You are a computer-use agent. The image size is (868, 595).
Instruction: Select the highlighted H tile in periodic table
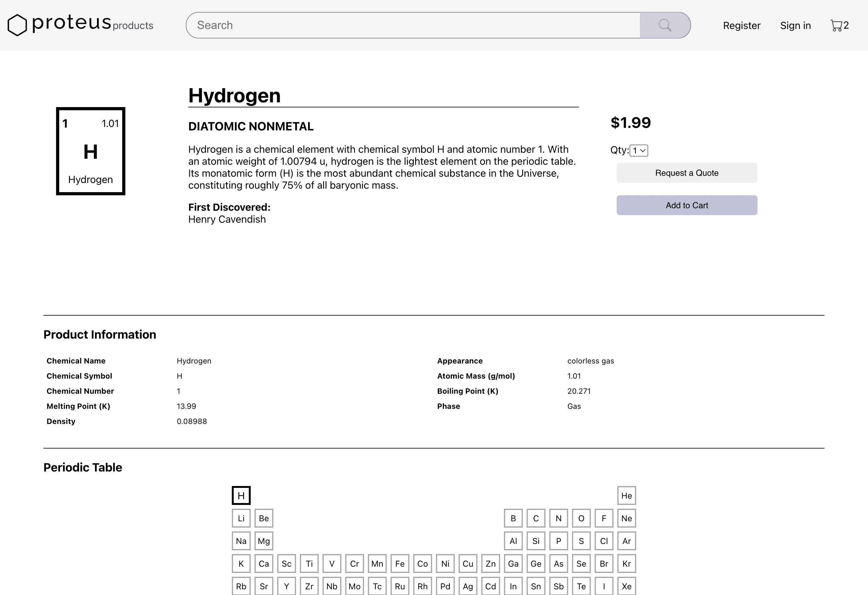[x=241, y=496]
